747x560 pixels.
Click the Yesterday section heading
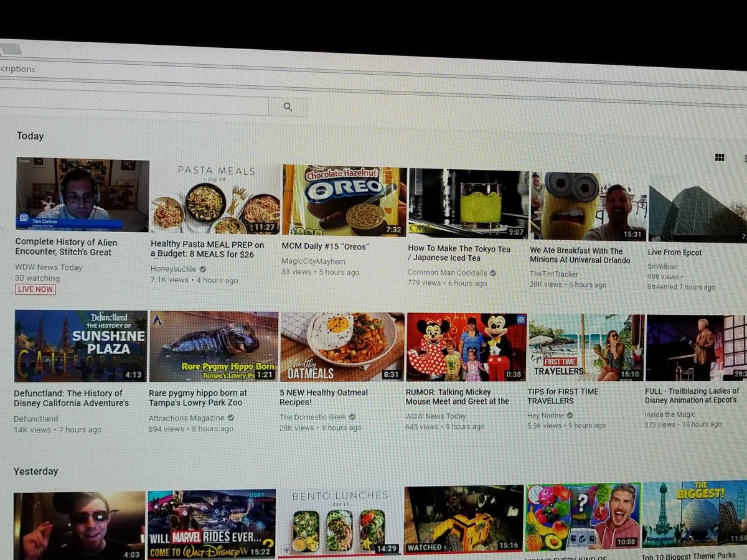[35, 471]
